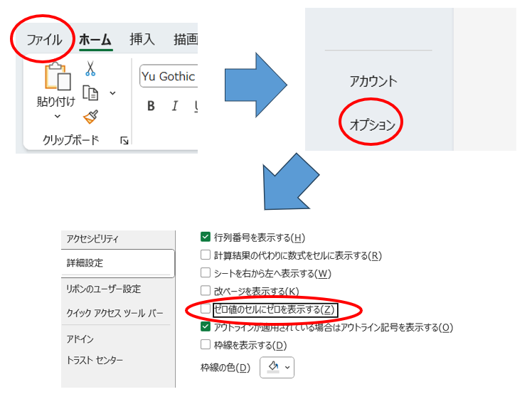Click the copy pages icon
532x404 pixels.
90,93
